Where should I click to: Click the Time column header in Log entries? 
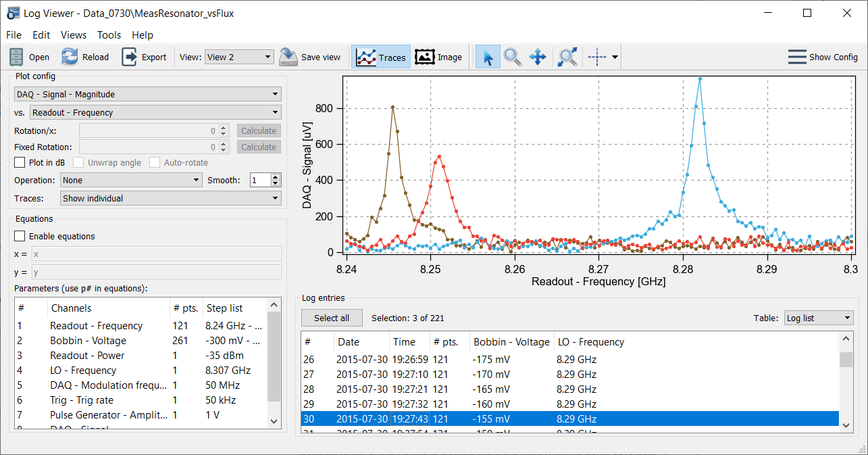tap(409, 342)
